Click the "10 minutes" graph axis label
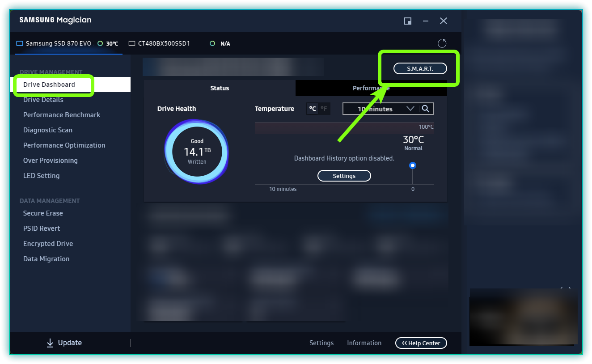 pos(283,189)
